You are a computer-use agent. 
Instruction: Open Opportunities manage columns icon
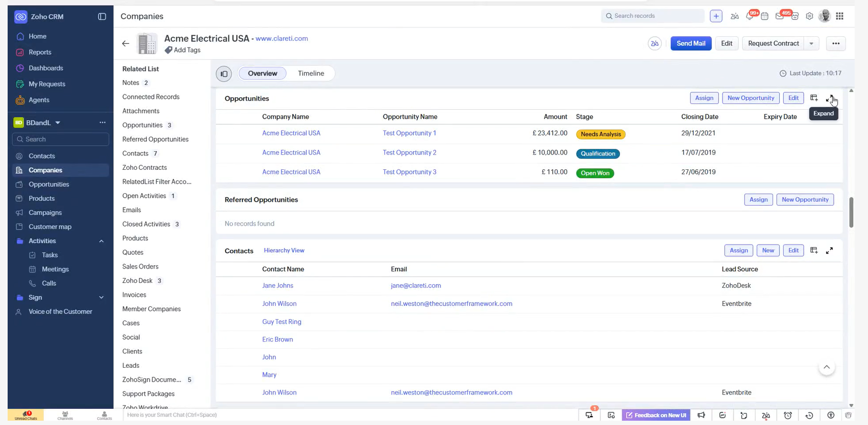[x=814, y=98]
